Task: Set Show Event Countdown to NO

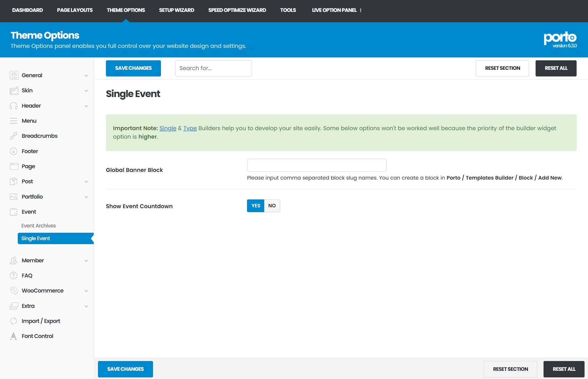Action: click(272, 206)
